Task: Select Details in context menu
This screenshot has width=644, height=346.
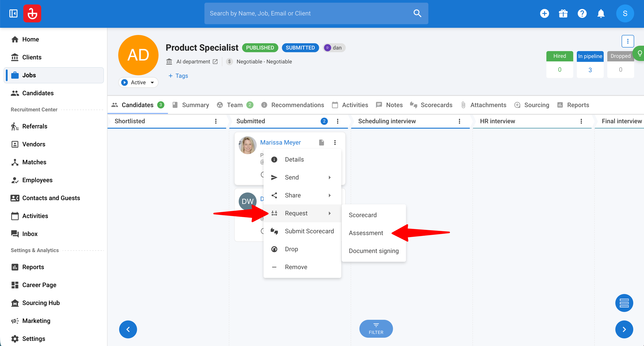Action: coord(302,159)
